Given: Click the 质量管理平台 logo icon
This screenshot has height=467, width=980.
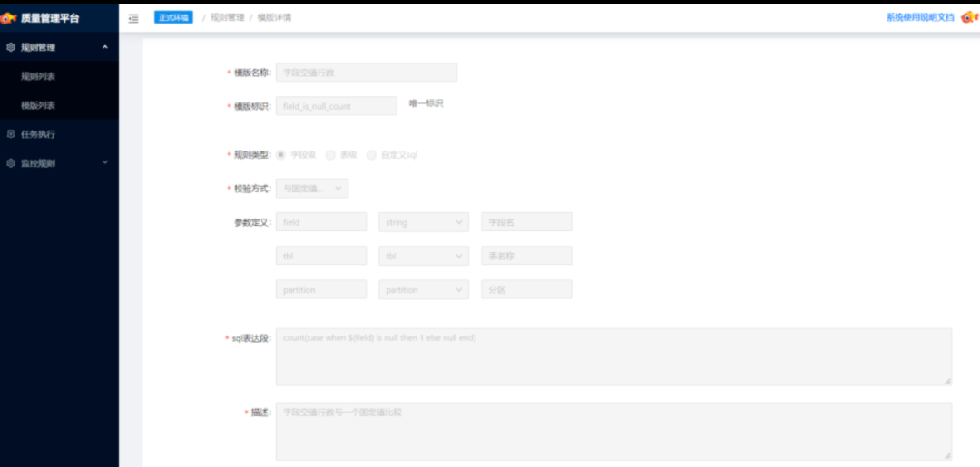Looking at the screenshot, I should pos(10,17).
